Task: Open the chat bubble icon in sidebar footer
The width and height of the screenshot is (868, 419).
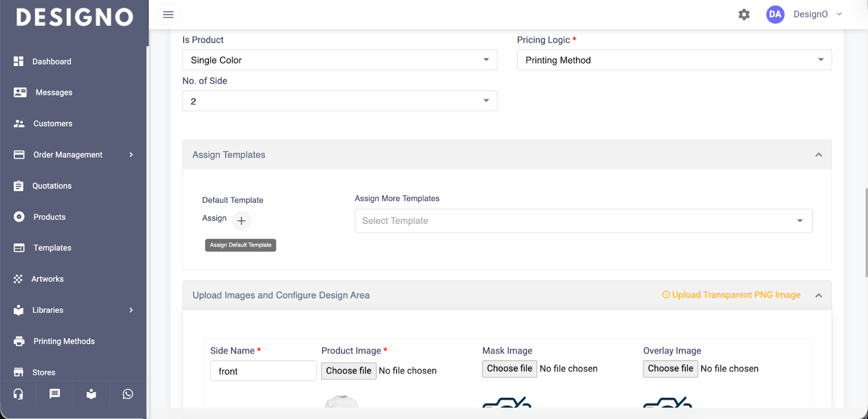Action: pos(55,394)
